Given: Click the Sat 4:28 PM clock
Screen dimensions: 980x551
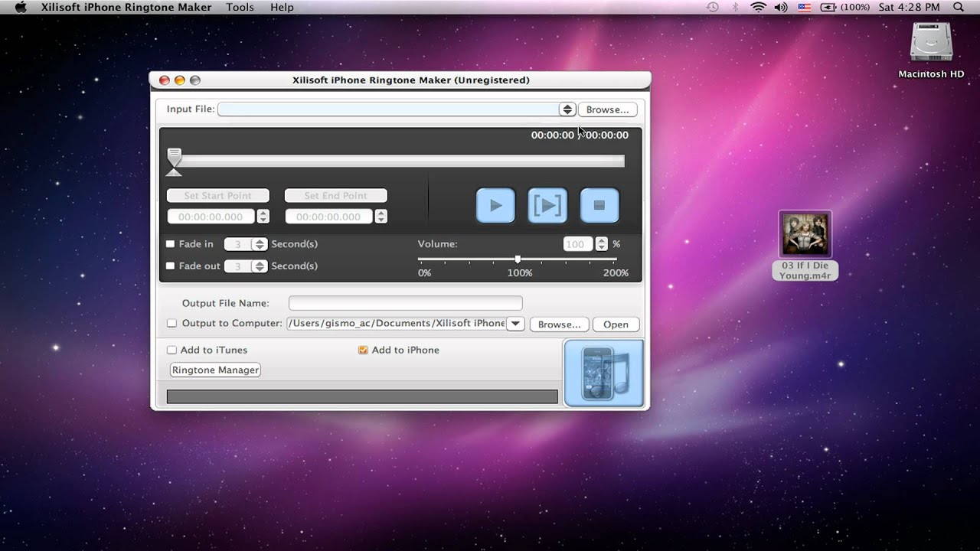Looking at the screenshot, I should tap(910, 7).
